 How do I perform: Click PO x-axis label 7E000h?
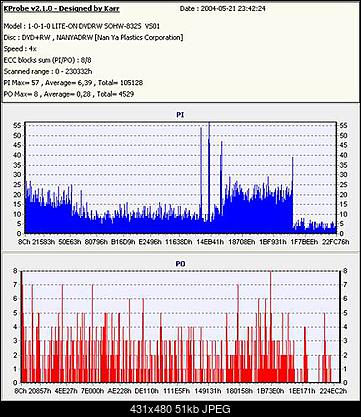click(x=93, y=391)
